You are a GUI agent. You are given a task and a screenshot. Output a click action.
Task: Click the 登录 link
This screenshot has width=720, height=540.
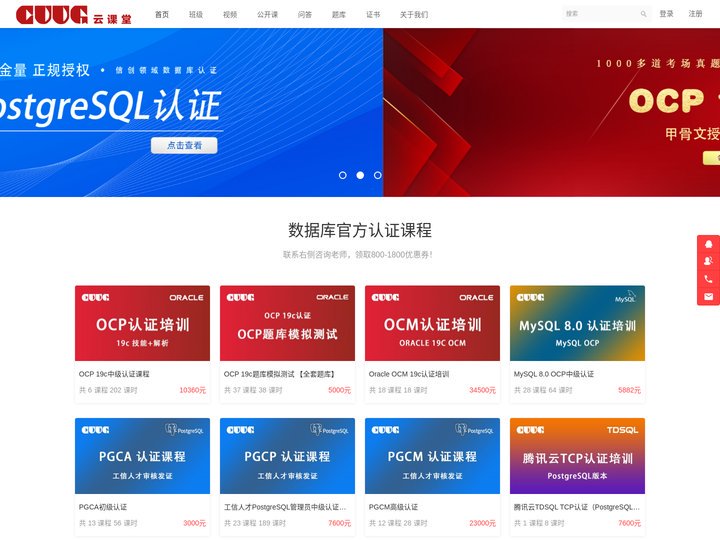click(666, 14)
